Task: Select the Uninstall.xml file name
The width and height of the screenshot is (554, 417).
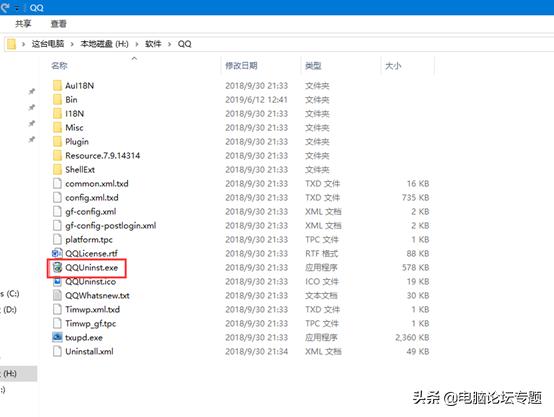Action: [x=89, y=351]
